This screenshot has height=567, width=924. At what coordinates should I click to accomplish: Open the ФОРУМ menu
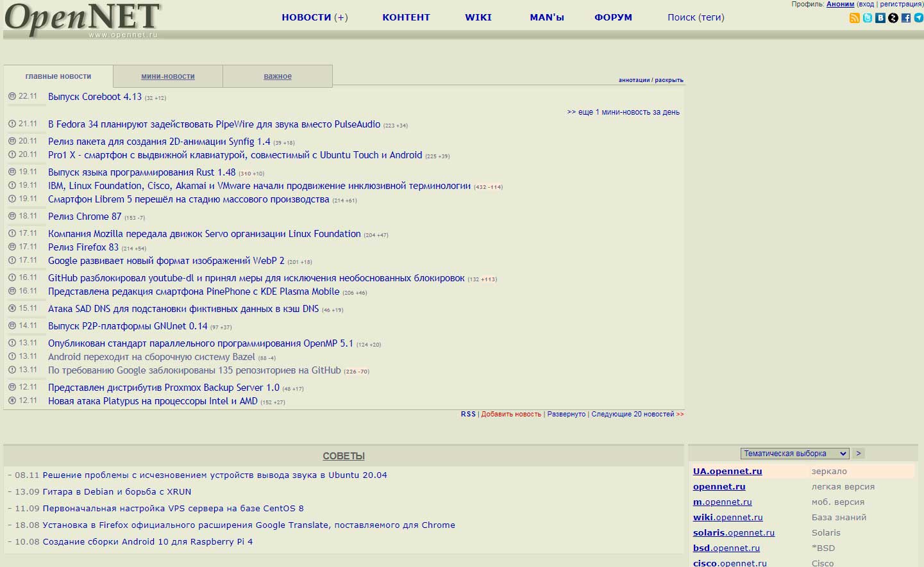click(x=613, y=17)
